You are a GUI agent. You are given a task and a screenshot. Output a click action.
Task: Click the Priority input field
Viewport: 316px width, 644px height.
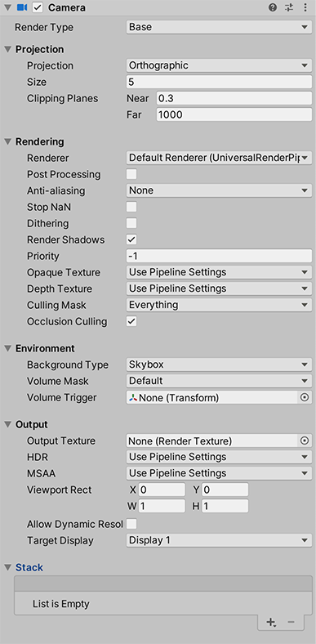click(219, 256)
